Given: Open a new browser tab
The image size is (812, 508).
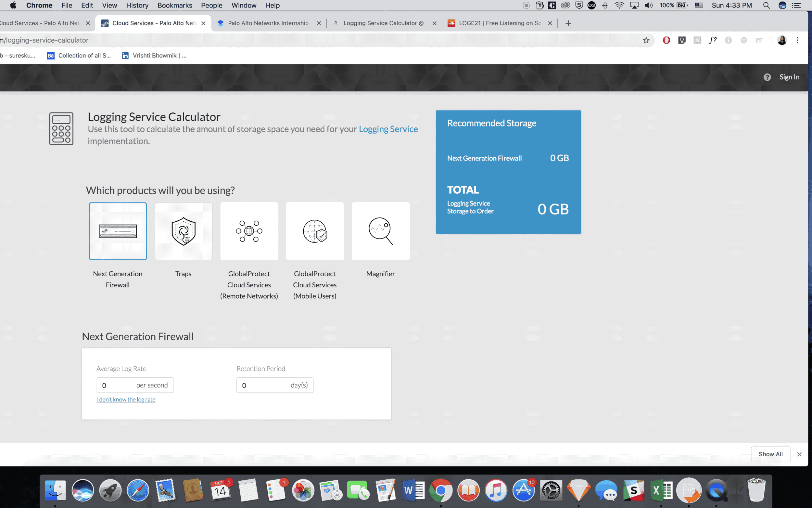Looking at the screenshot, I should (x=568, y=23).
